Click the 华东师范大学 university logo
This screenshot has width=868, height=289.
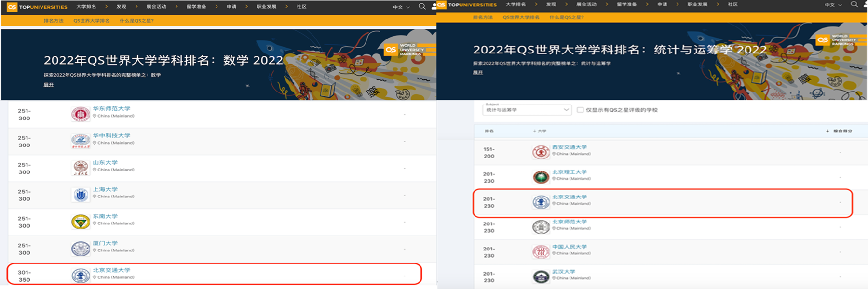tap(81, 114)
